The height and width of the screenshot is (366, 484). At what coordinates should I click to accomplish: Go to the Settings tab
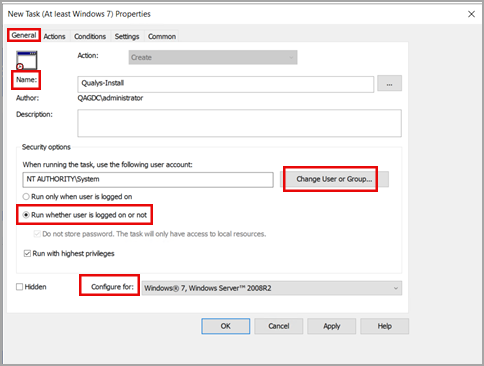click(127, 36)
